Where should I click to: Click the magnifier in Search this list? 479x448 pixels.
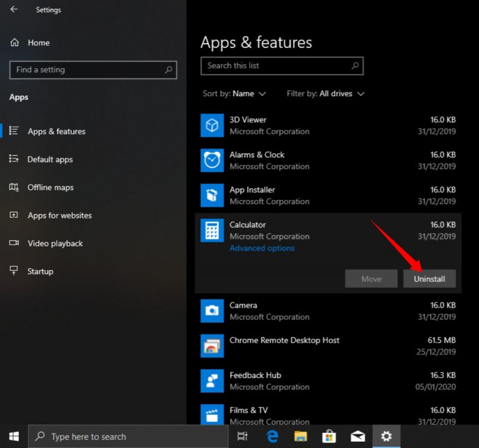(x=355, y=66)
